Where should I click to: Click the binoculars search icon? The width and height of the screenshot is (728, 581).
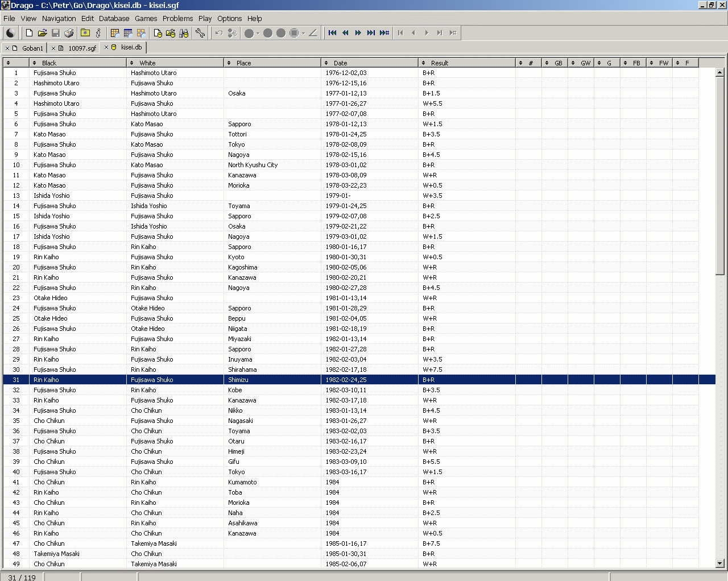click(184, 33)
